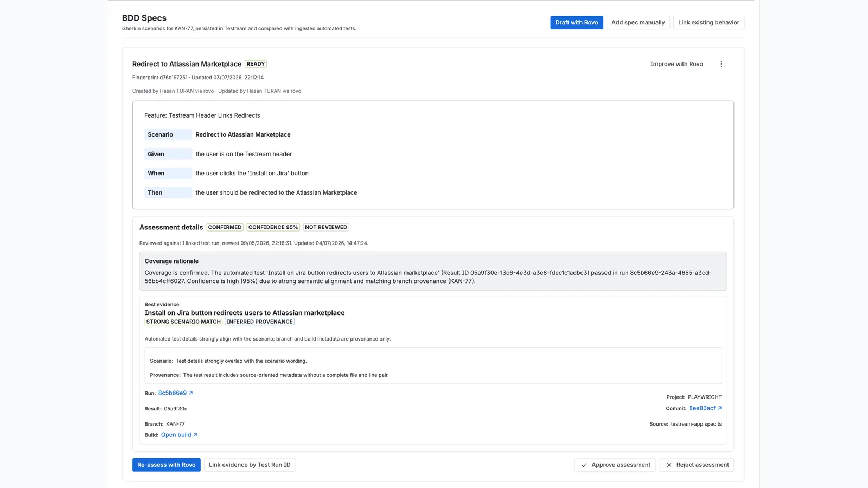This screenshot has height=488, width=868.
Task: Click Re-assess with Rovo button
Action: tap(167, 465)
